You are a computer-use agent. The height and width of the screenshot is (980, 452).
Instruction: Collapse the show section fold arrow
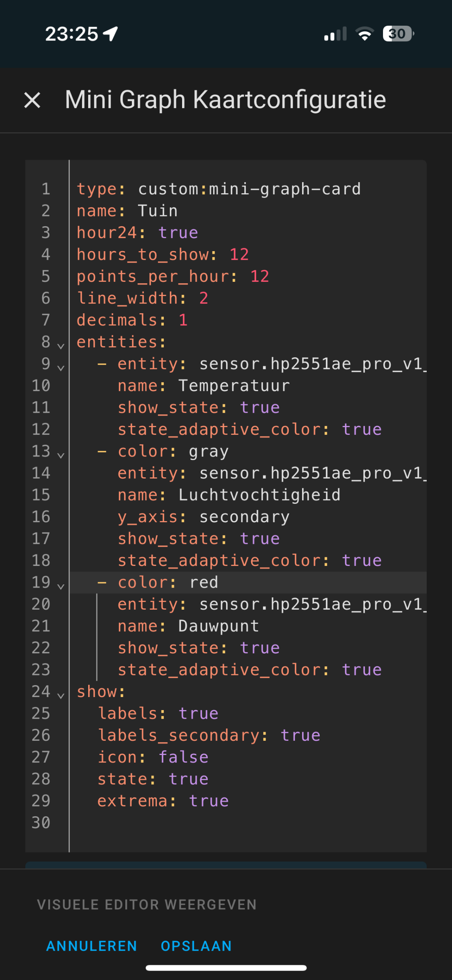(61, 695)
